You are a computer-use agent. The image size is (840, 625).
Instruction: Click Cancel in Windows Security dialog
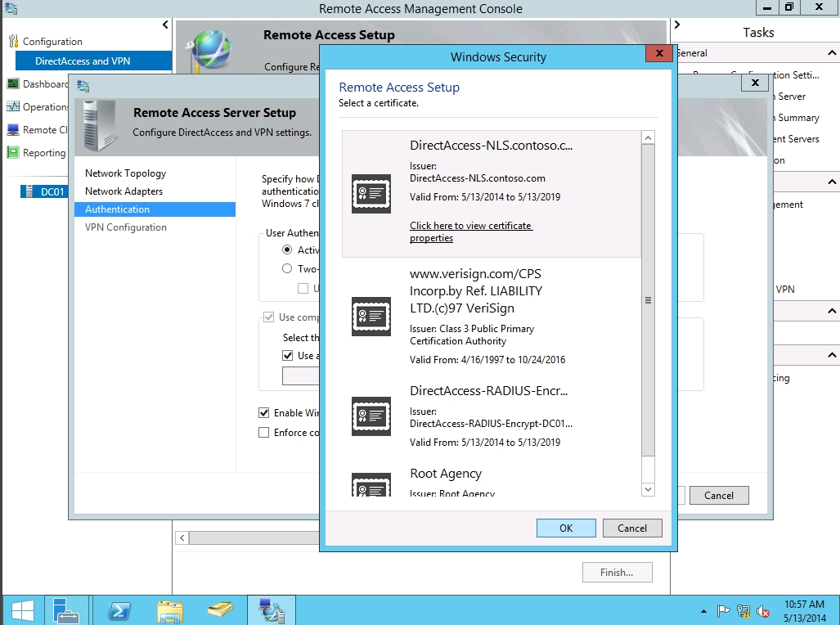coord(632,528)
